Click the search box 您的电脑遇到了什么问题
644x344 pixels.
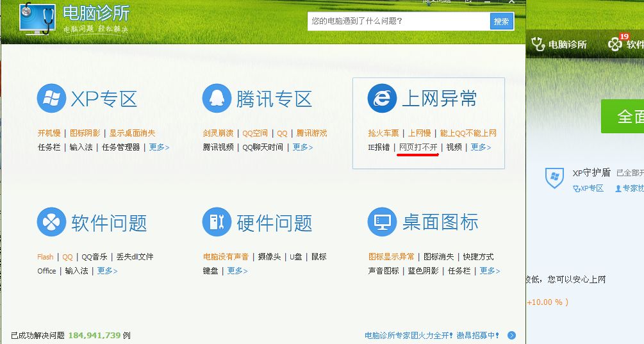399,21
